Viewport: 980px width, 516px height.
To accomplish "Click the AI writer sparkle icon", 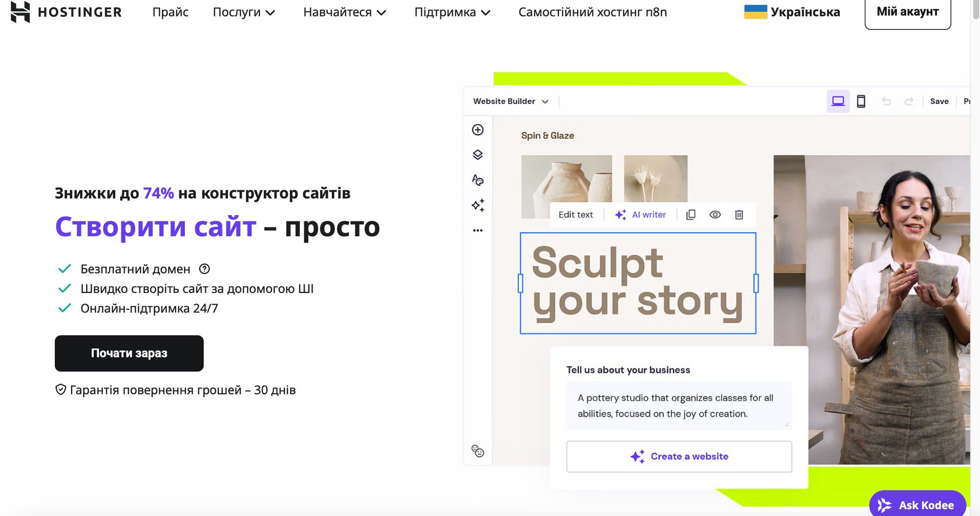I will [621, 214].
